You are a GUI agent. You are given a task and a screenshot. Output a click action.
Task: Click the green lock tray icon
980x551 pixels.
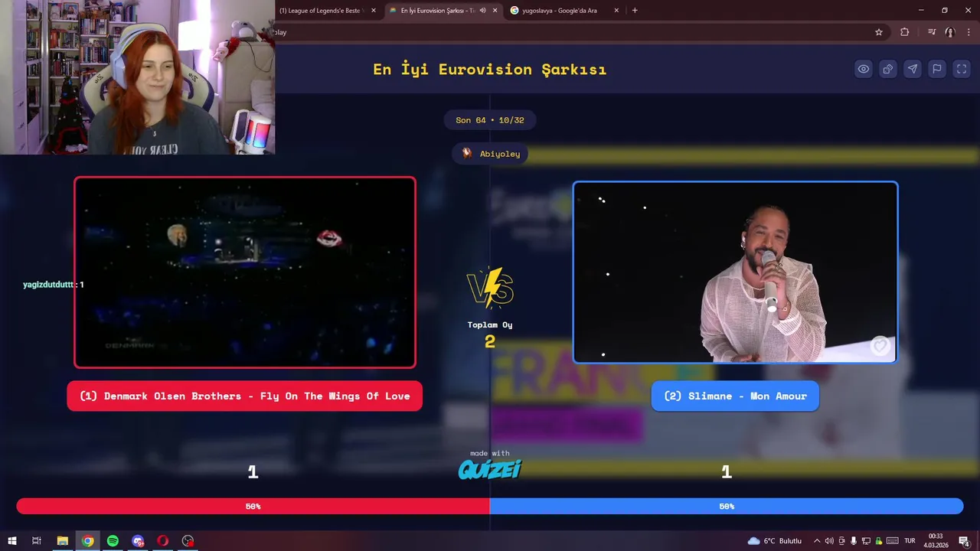pyautogui.click(x=877, y=541)
